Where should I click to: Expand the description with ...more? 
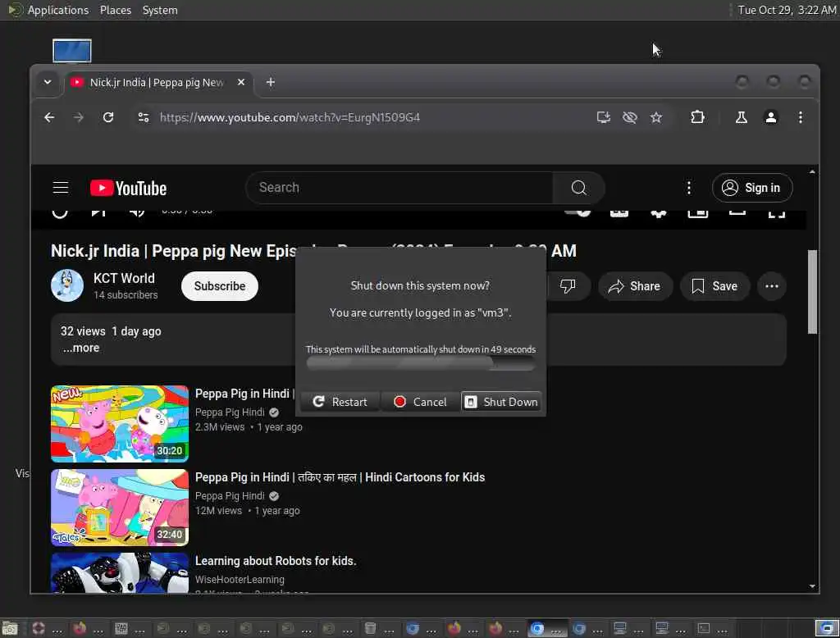(81, 348)
